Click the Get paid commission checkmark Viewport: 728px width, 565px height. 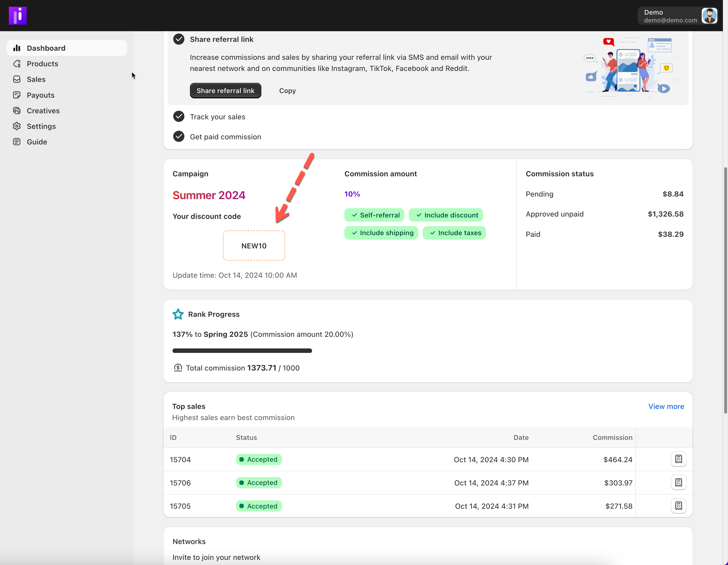179,136
